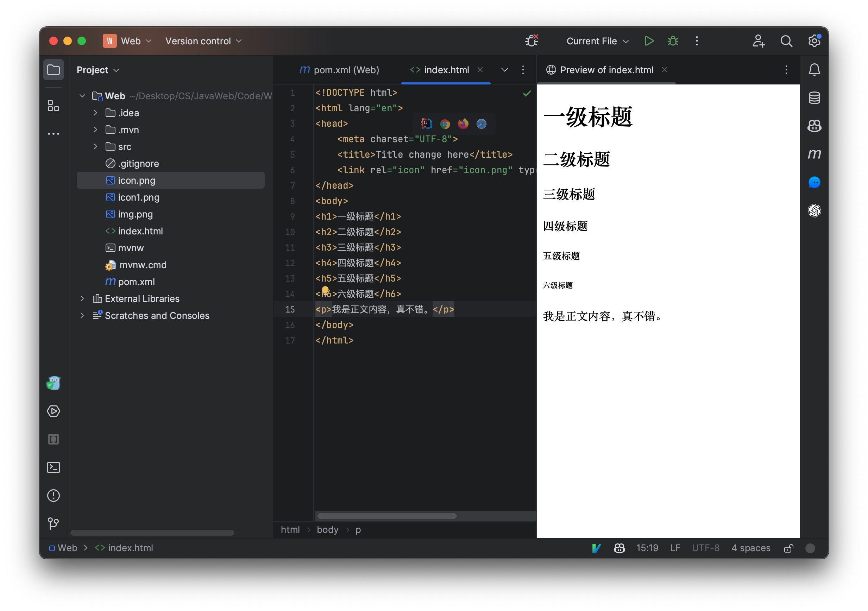Expand the .idea folder
Screen dimensions: 868x611
[95, 113]
